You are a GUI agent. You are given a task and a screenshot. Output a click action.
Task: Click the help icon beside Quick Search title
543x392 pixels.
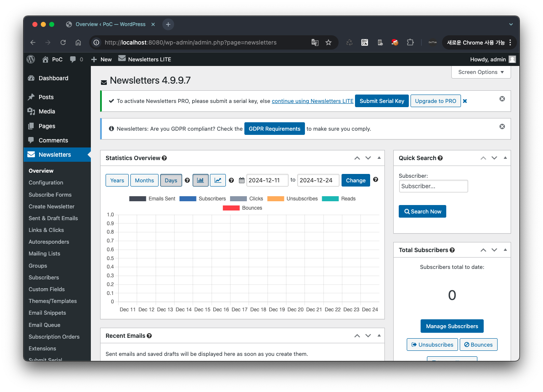tap(440, 158)
